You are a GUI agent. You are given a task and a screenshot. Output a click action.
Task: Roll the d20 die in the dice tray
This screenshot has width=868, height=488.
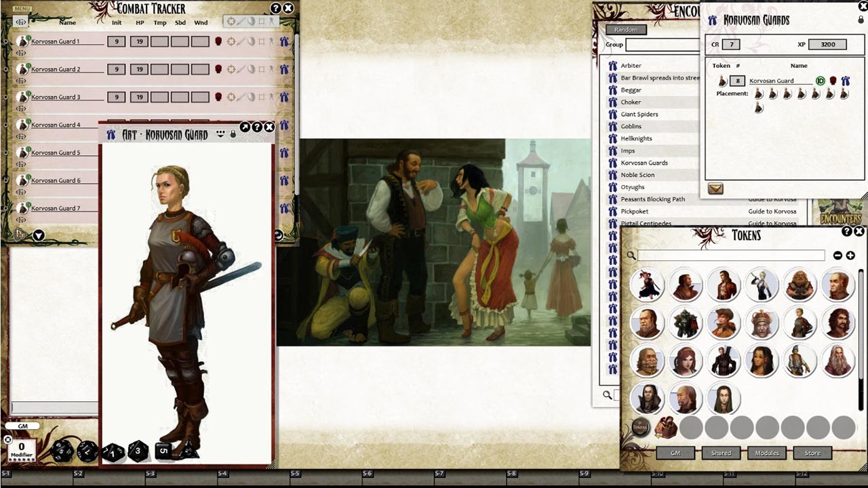coord(62,451)
